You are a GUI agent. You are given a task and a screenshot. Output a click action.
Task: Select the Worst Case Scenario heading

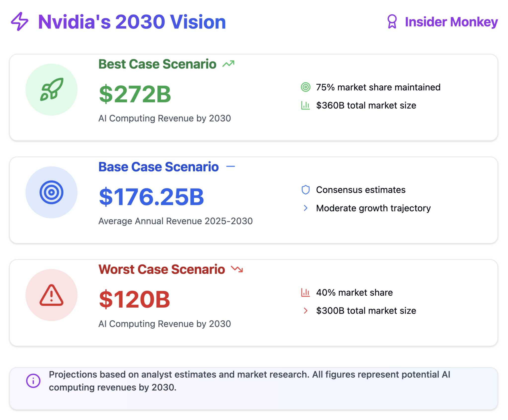click(x=162, y=269)
